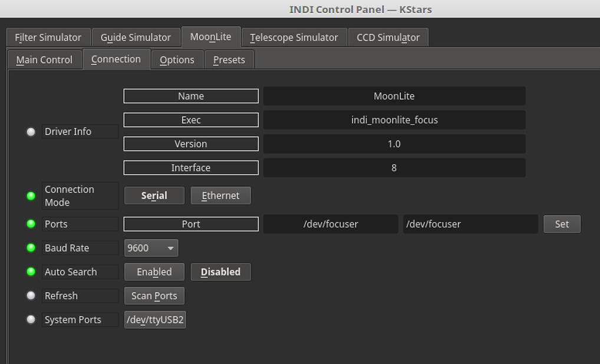Click the Connection Mode green status light
Viewport: 600px width, 364px height.
31,196
